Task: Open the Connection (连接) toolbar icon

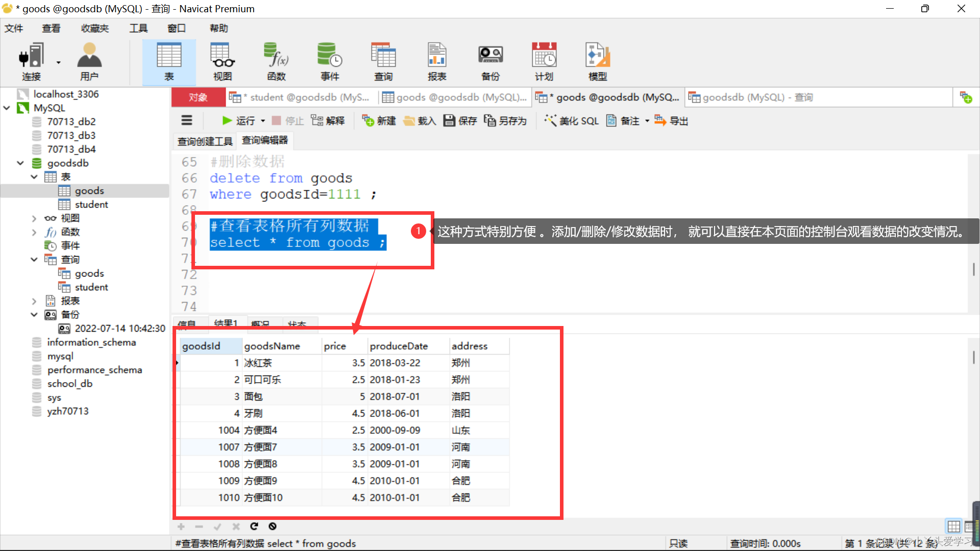Action: point(31,62)
